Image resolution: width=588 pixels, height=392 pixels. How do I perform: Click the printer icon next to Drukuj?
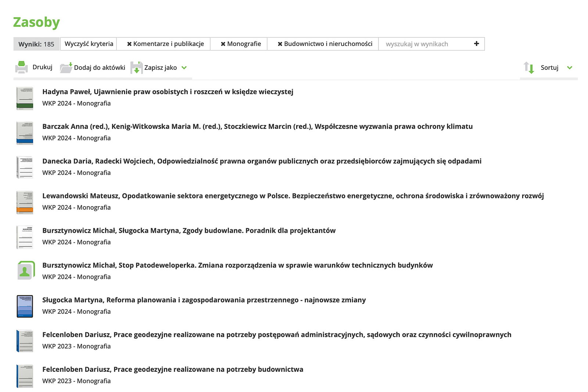(21, 67)
